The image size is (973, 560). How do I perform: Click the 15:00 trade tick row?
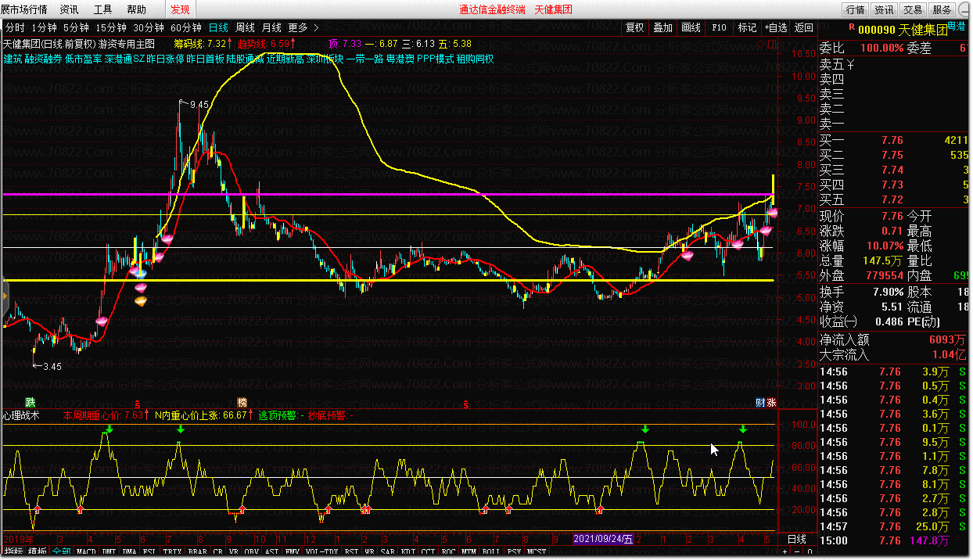pyautogui.click(x=892, y=540)
